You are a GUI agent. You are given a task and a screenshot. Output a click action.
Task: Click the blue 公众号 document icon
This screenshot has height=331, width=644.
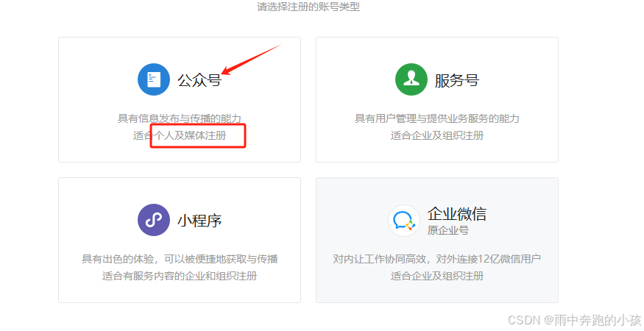(154, 79)
